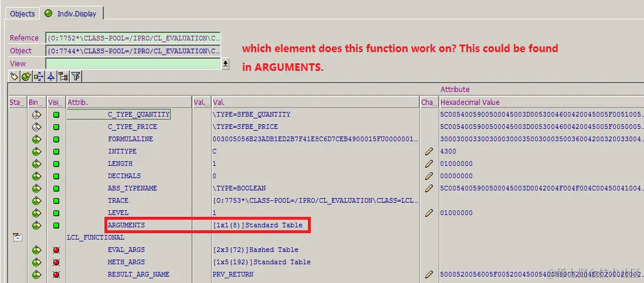Click the binding icon in the C_TYPE_QUANTITY row
Viewport: 644px width, 283px height.
(37, 114)
